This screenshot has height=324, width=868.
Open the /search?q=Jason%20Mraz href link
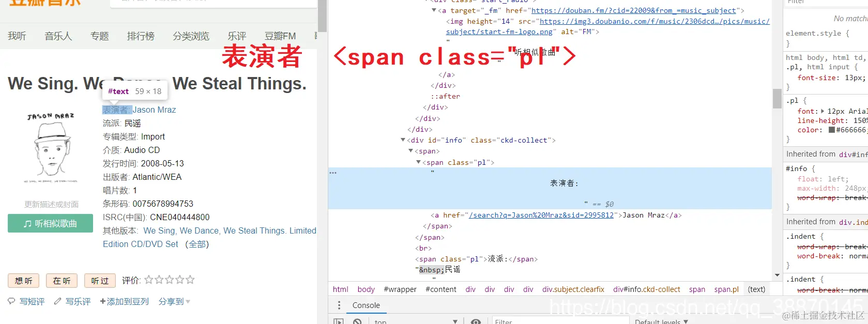click(x=541, y=215)
